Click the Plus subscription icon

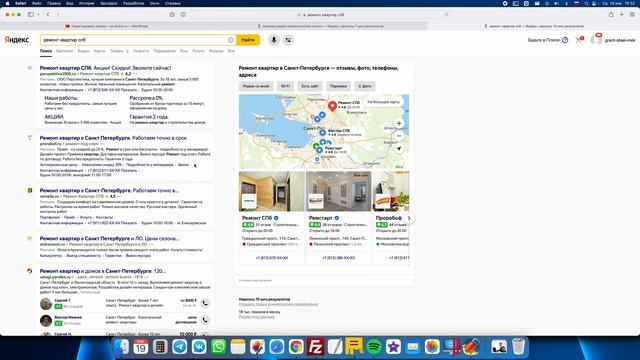(x=565, y=40)
